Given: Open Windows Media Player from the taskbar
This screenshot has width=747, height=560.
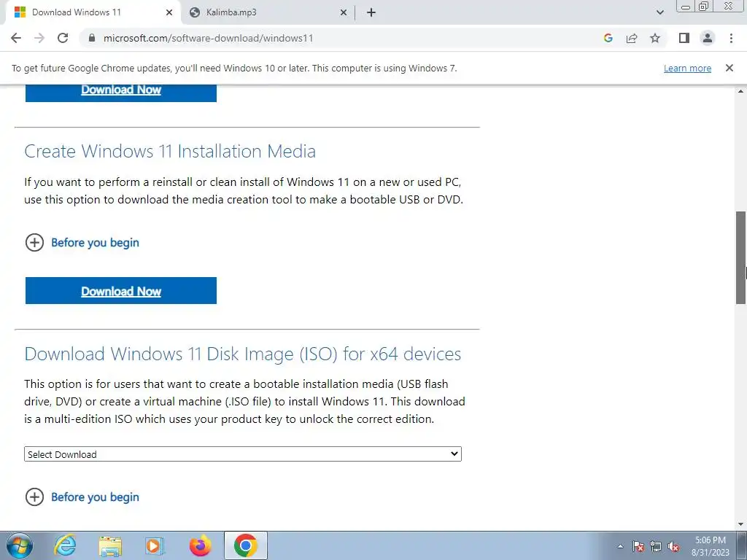Looking at the screenshot, I should pos(155,545).
